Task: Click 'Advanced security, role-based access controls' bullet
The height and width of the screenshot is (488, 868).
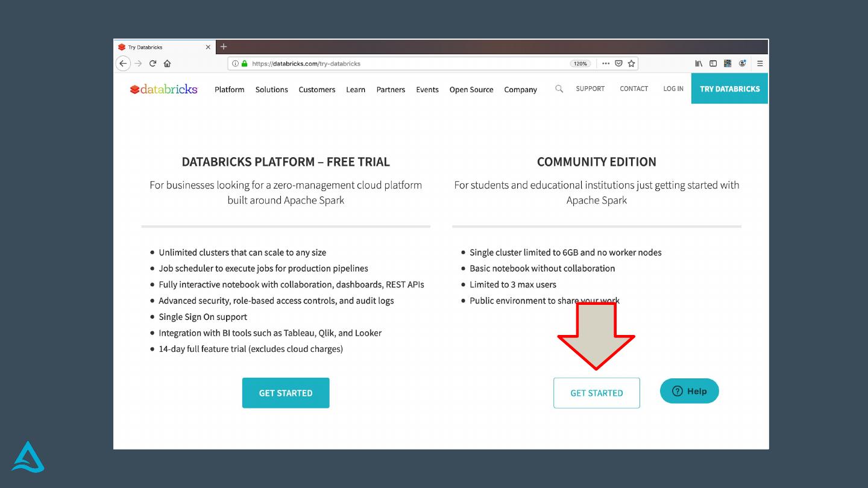Action: [276, 301]
